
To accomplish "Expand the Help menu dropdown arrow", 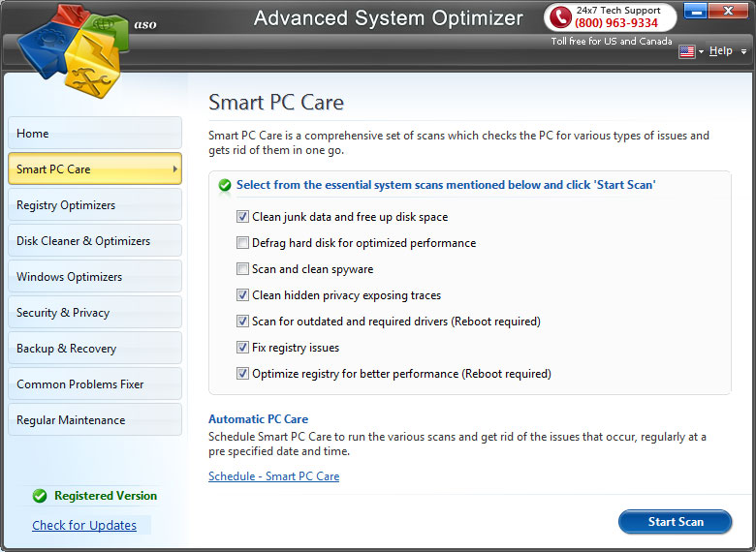I will pyautogui.click(x=744, y=51).
